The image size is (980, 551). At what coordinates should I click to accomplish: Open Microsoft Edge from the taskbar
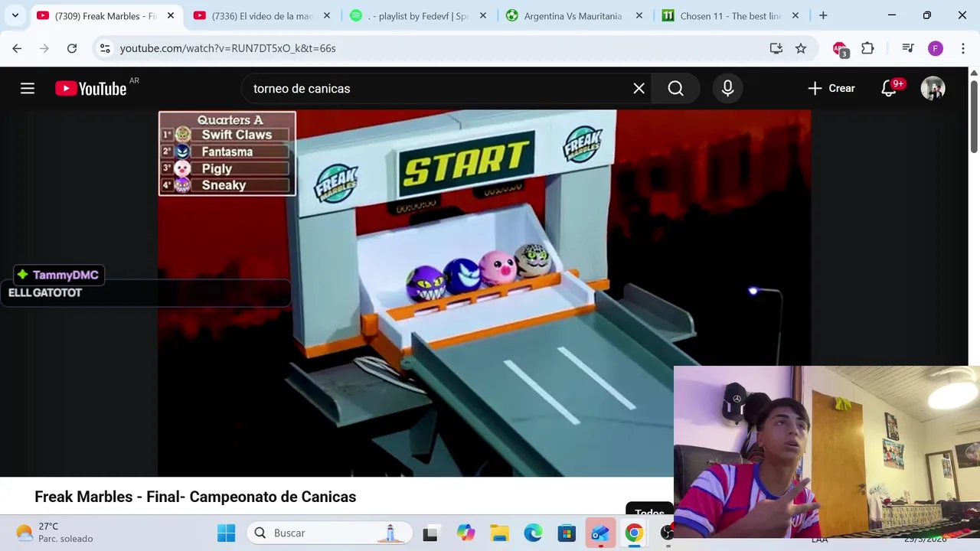pyautogui.click(x=533, y=533)
